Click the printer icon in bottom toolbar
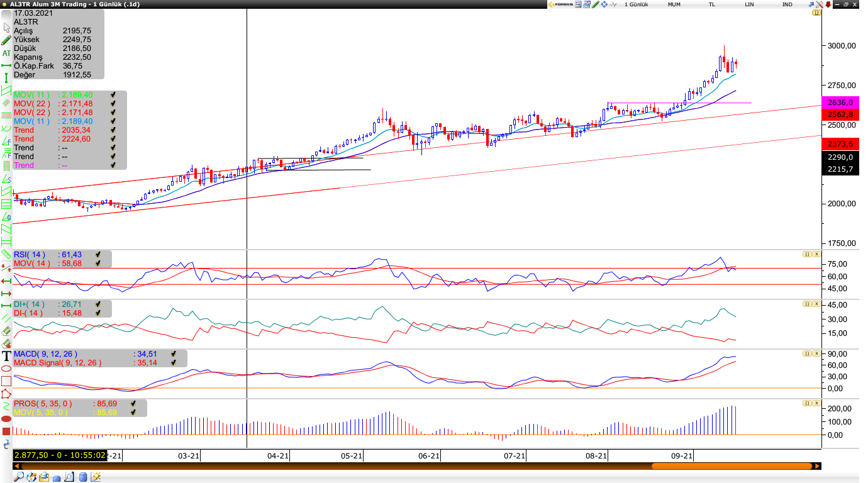 coord(44,477)
